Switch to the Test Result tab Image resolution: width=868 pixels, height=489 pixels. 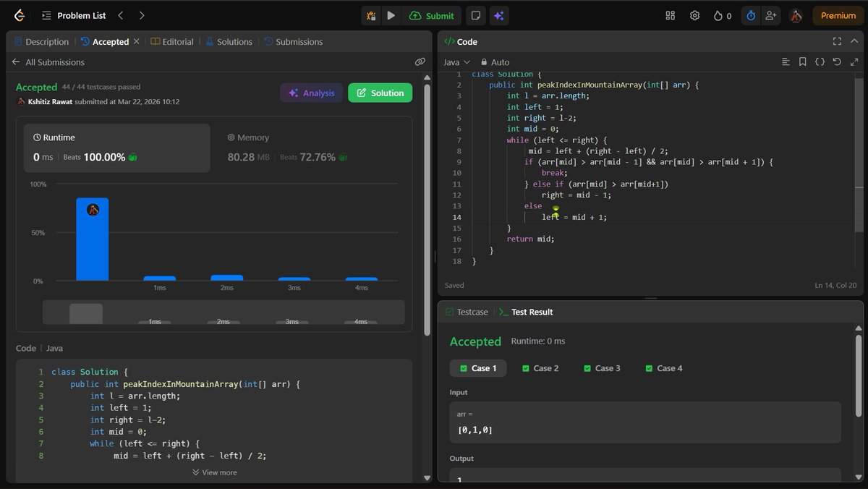pyautogui.click(x=526, y=312)
